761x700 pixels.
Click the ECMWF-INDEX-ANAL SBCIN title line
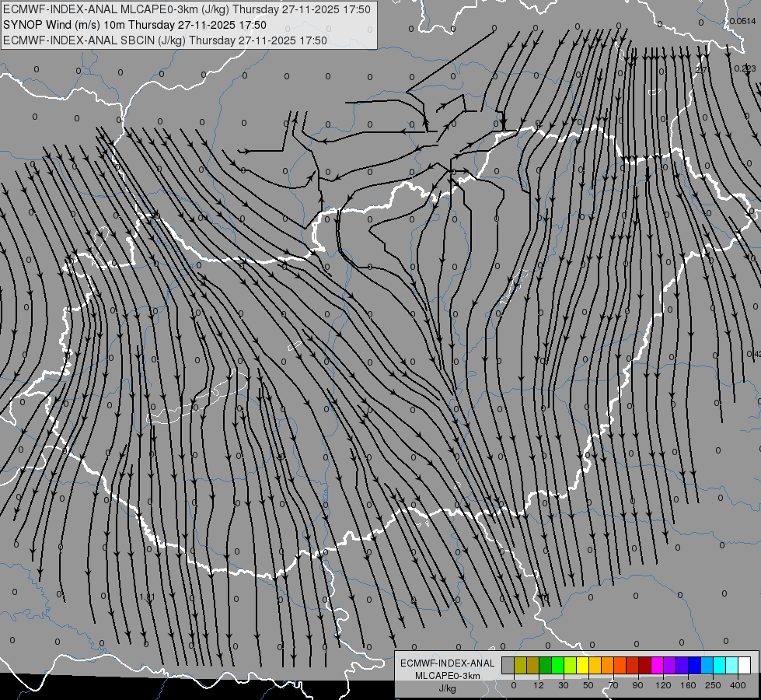tap(165, 40)
